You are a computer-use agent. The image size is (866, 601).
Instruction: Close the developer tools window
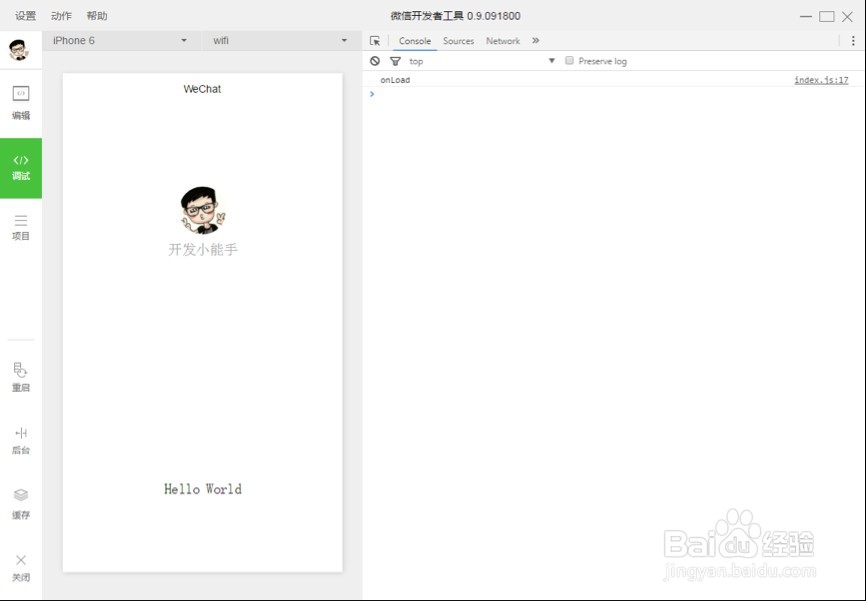(847, 17)
